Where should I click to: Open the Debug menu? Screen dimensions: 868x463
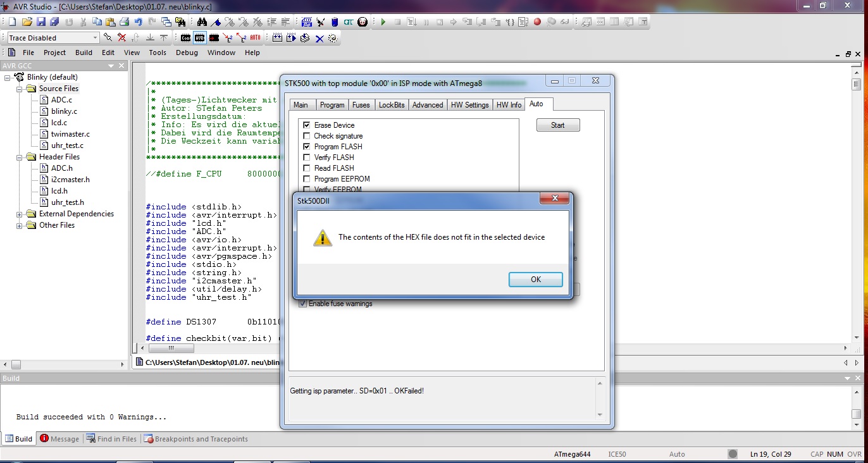click(x=187, y=52)
